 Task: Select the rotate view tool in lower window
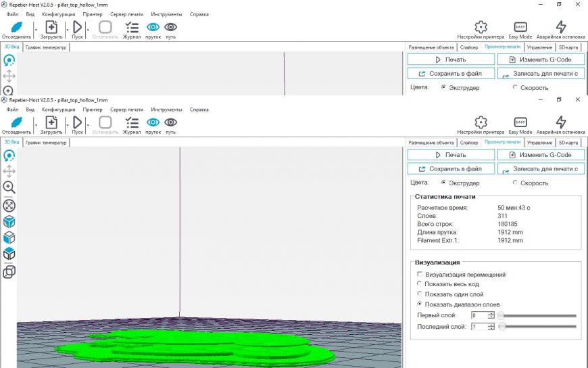(9, 156)
